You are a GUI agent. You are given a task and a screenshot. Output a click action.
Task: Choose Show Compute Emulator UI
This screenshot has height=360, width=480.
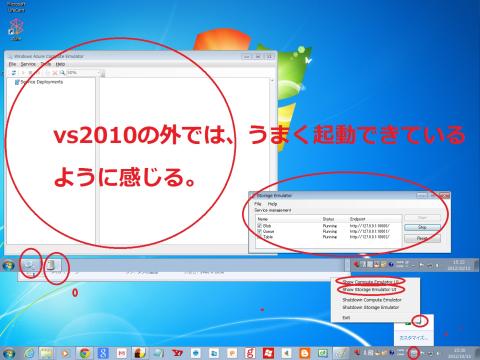[x=371, y=282]
